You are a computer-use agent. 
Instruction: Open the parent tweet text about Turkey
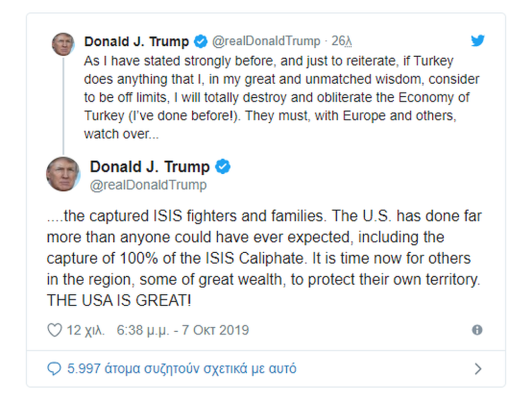270,97
